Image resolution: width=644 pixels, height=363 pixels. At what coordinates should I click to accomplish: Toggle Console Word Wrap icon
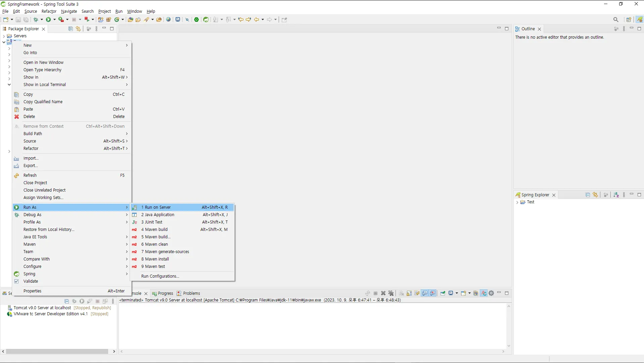tap(417, 293)
